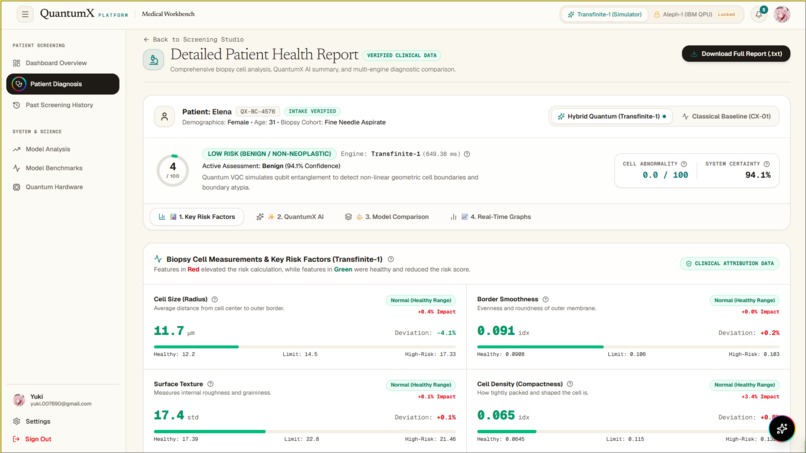The height and width of the screenshot is (453, 806).
Task: Select locked Aleph-1 (IBM QPU) engine
Action: (x=694, y=14)
